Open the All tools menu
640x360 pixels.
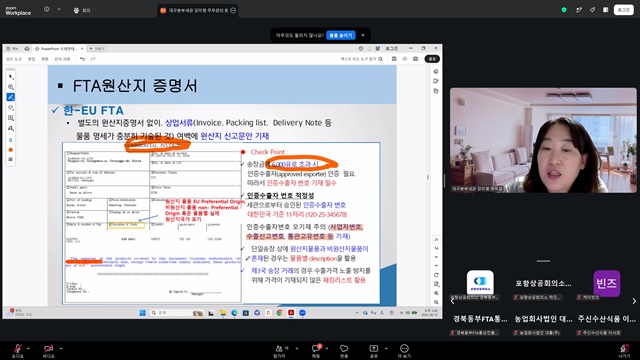coord(14,59)
